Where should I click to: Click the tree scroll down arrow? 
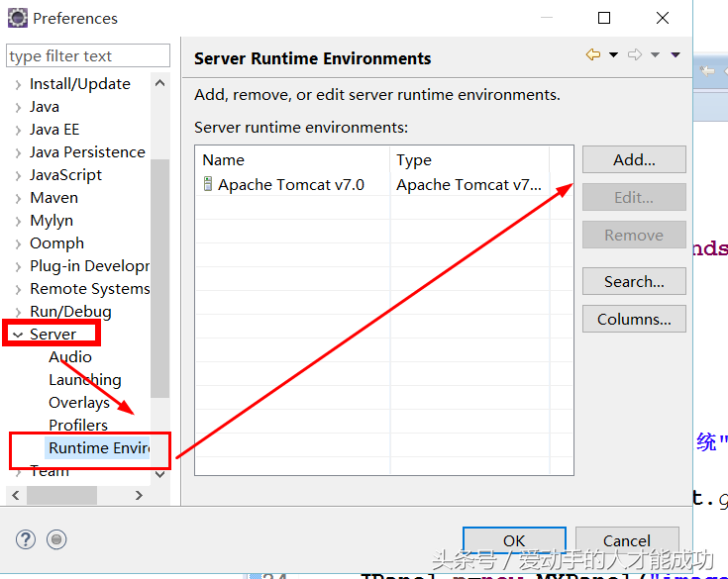click(x=160, y=474)
